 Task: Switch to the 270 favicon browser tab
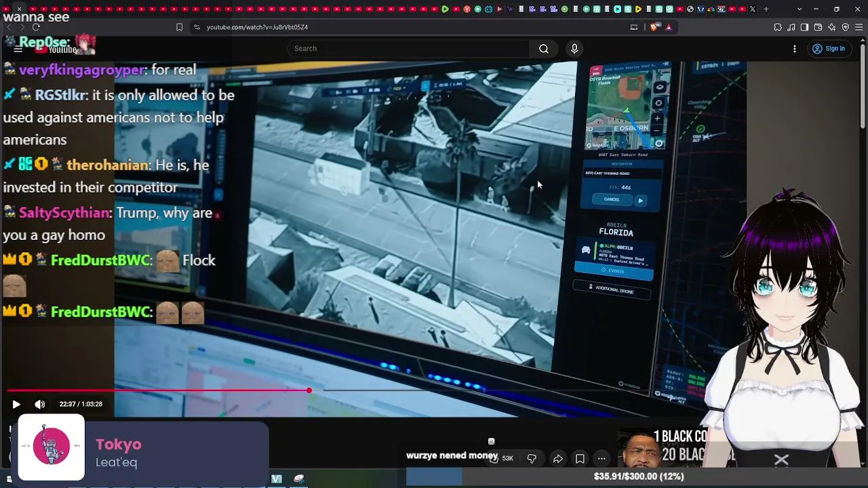(722, 9)
